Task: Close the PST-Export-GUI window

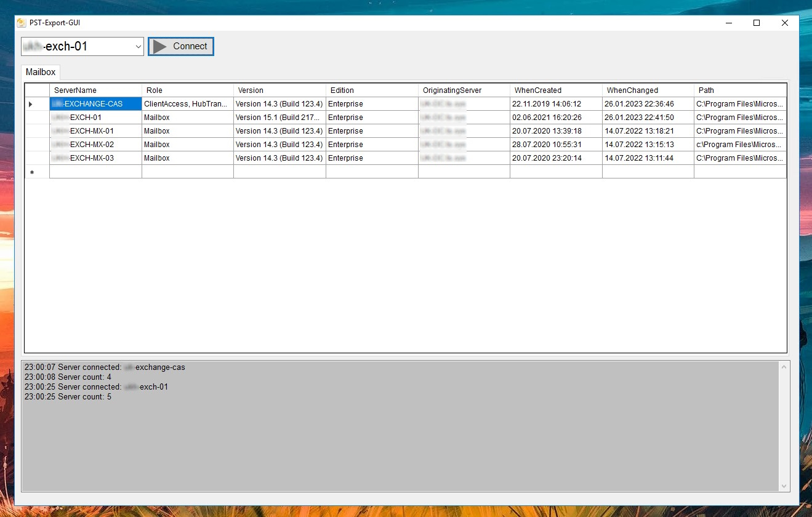Action: click(x=784, y=23)
